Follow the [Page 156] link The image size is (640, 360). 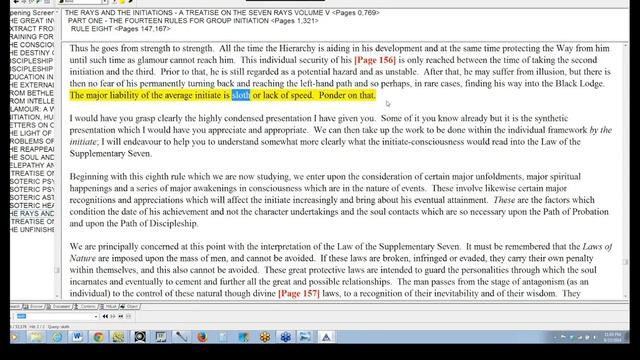tap(375, 60)
